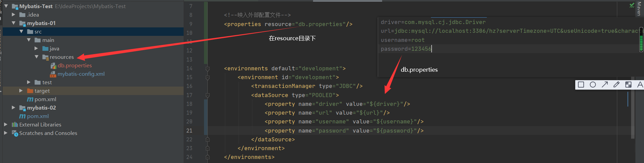This screenshot has width=644, height=163.
Task: Collapse the Mybatis-Test project root
Action: pos(6,6)
